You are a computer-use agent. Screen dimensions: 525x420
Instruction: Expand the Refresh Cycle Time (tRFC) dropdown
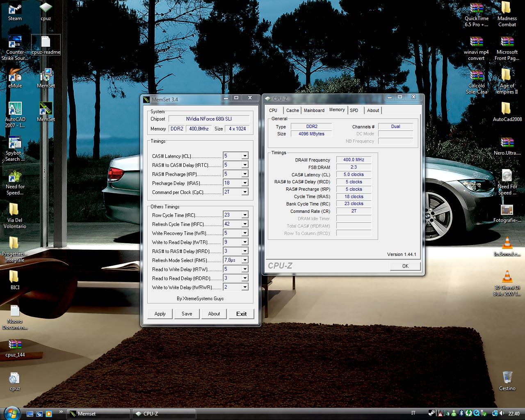245,224
